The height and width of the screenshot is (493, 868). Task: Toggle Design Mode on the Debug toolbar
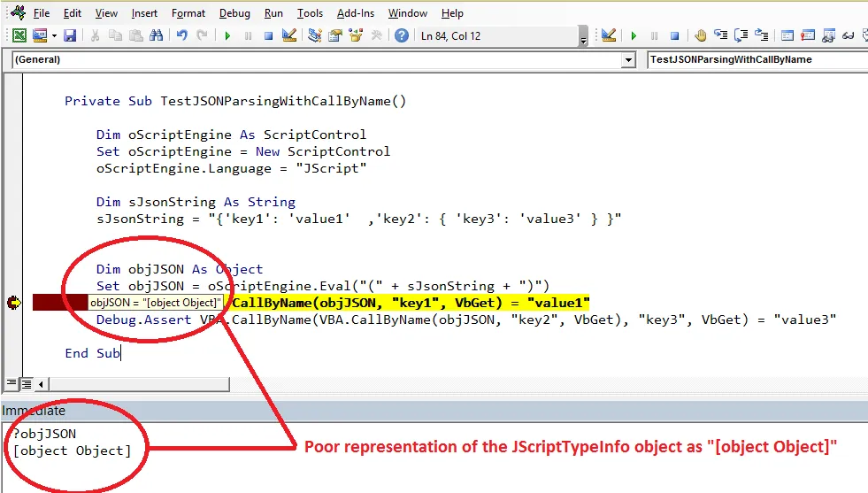[609, 36]
